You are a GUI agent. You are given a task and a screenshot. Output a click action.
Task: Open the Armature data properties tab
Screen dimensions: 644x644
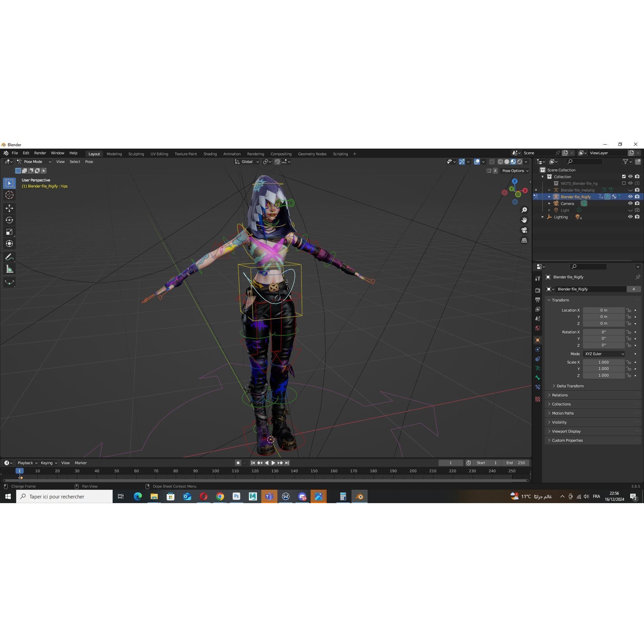(538, 368)
